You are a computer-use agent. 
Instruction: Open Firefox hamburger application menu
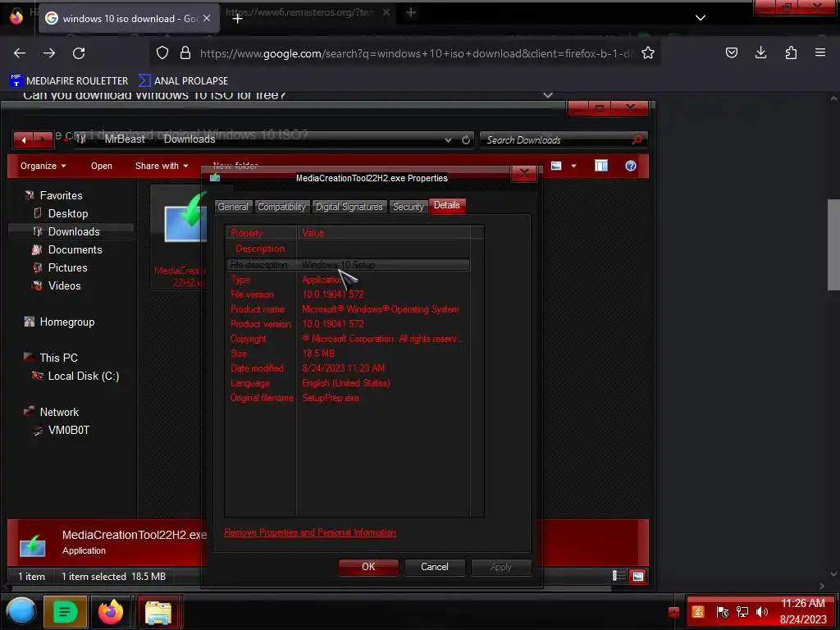click(x=820, y=52)
